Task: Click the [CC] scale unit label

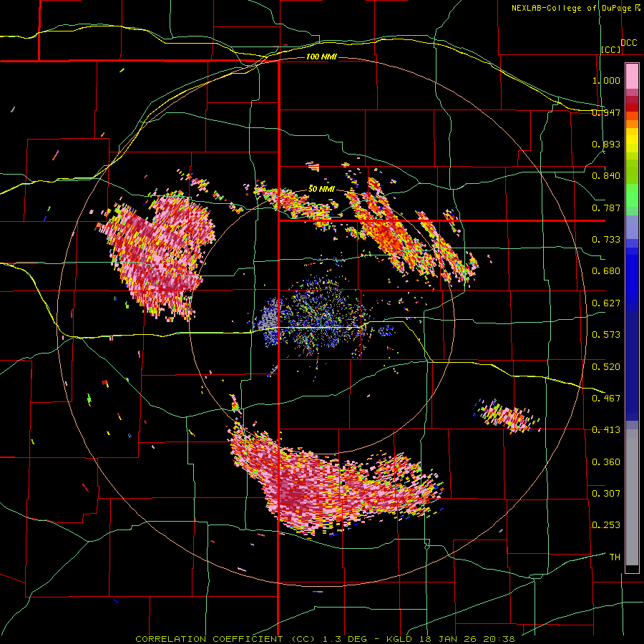Action: 611,49
